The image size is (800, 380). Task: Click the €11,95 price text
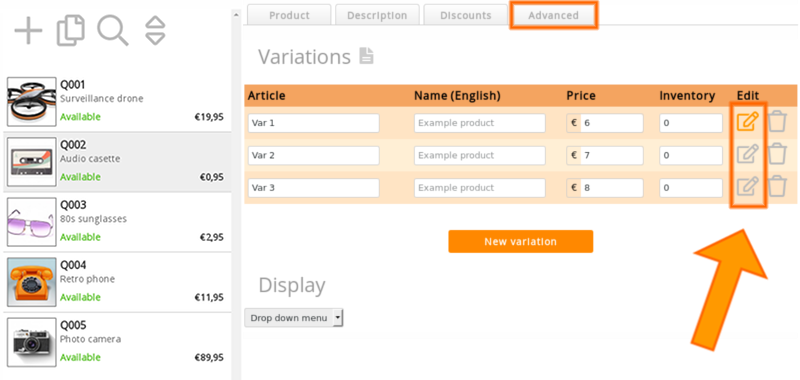pos(209,297)
